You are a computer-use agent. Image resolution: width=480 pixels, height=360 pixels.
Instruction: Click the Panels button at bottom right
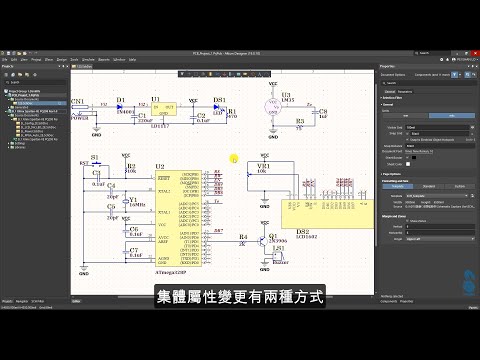click(x=473, y=307)
